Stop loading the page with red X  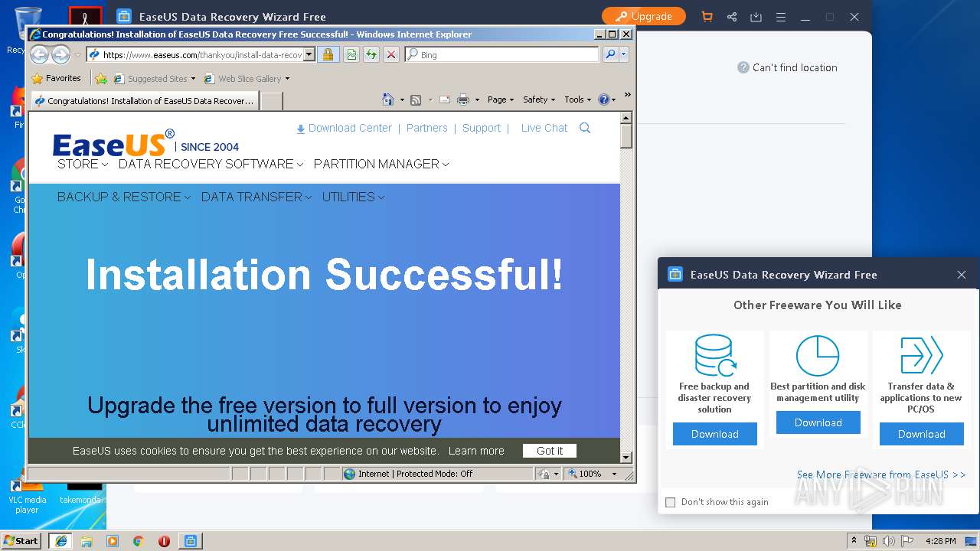(x=391, y=54)
